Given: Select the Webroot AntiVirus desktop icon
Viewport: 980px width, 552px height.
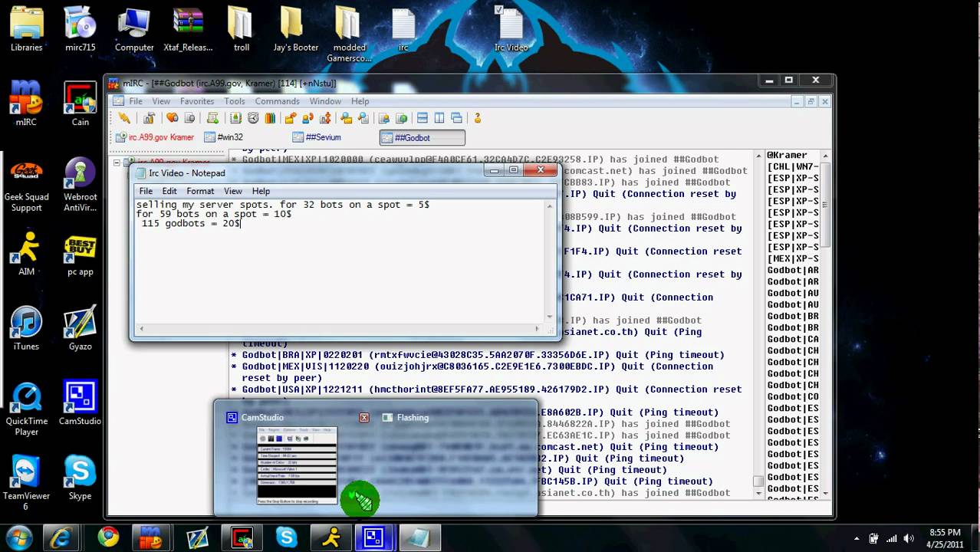Looking at the screenshot, I should (80, 184).
